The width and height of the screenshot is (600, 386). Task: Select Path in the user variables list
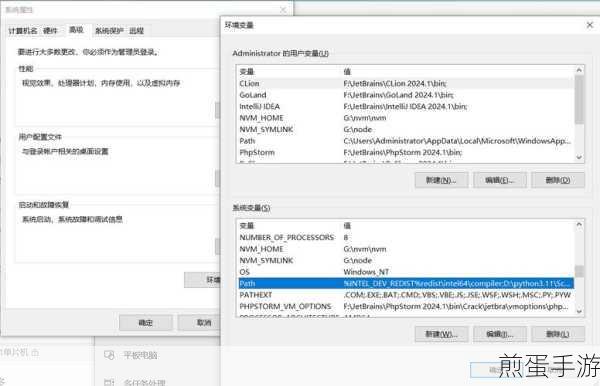pos(406,141)
